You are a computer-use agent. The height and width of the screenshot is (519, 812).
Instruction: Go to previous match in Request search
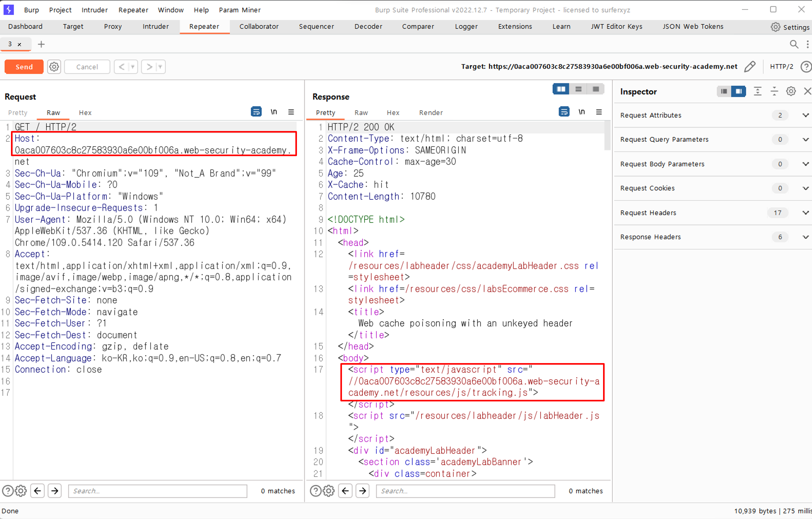click(37, 491)
